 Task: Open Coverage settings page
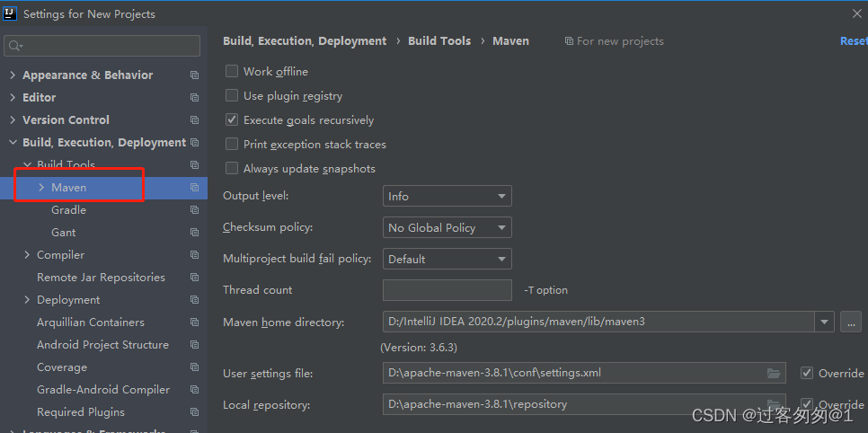61,367
